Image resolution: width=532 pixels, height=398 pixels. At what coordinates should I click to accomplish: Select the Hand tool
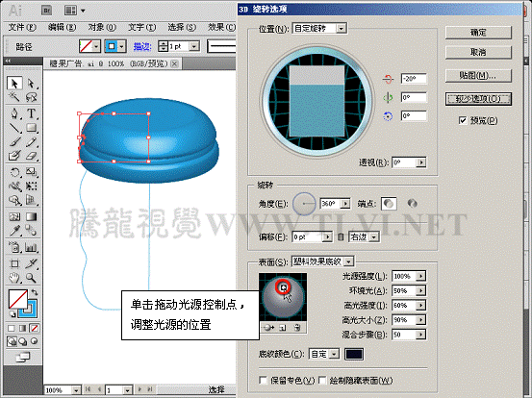pos(14,278)
